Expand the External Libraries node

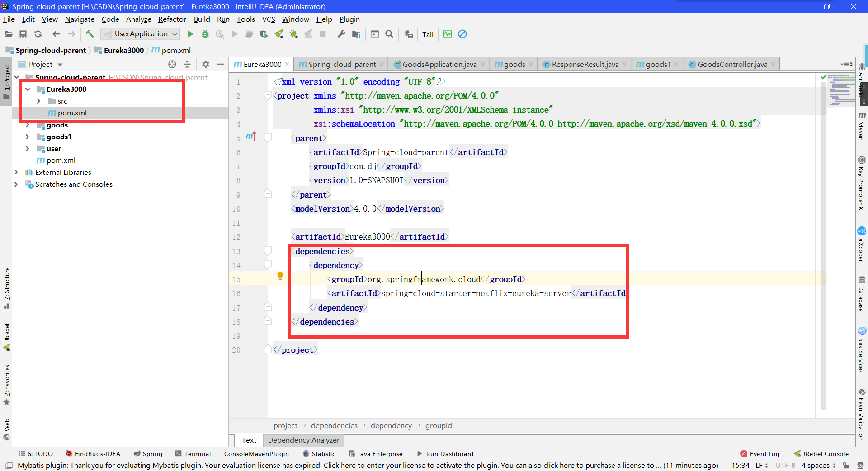16,172
